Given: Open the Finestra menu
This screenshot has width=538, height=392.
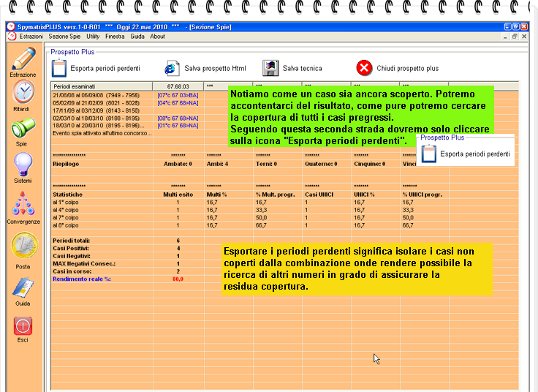Looking at the screenshot, I should pyautogui.click(x=115, y=37).
